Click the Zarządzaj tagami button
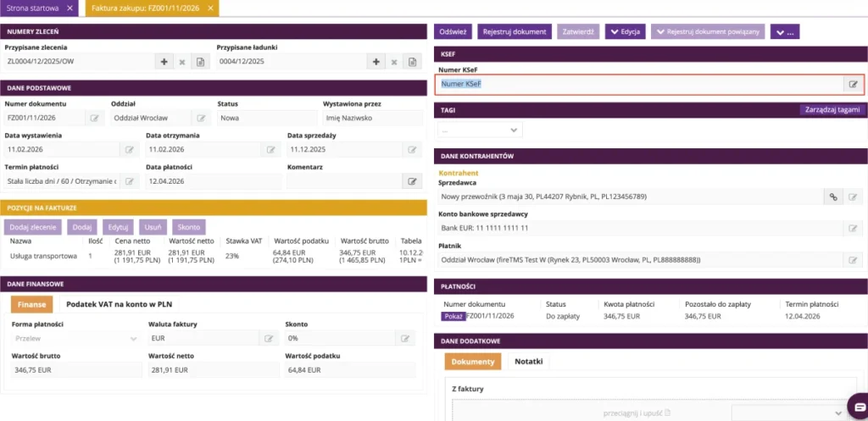 coord(832,109)
